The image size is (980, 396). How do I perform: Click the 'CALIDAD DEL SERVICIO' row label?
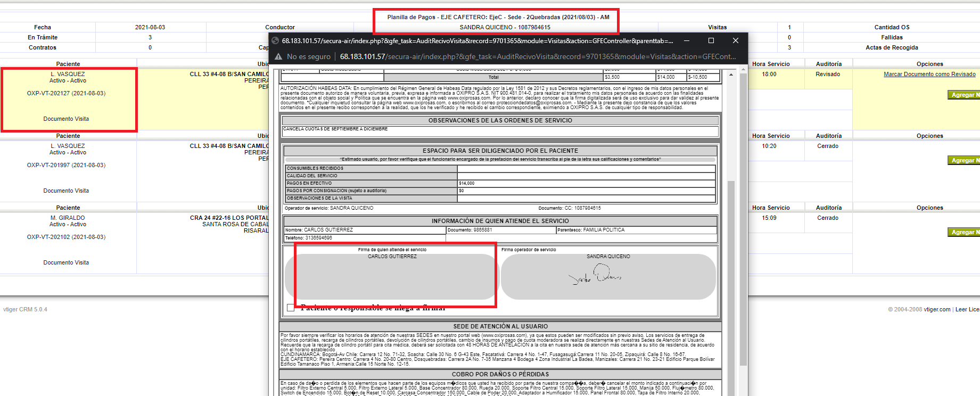[312, 176]
